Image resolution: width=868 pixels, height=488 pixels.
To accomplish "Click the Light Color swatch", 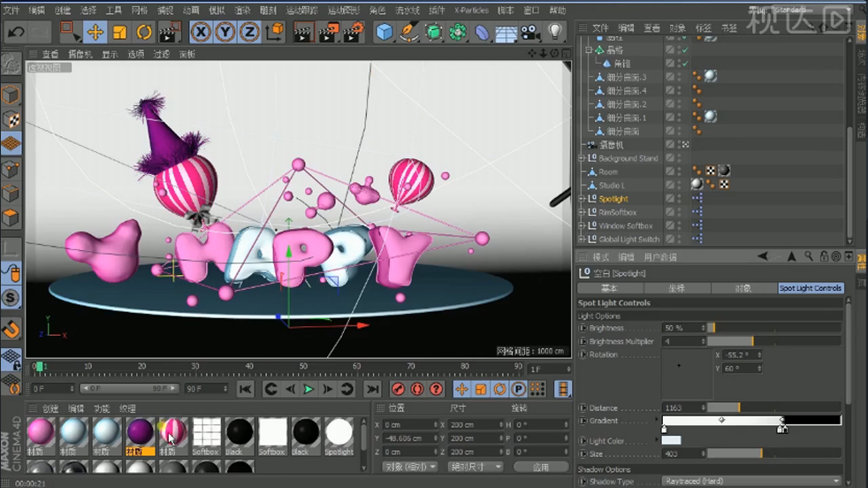I will pyautogui.click(x=672, y=440).
